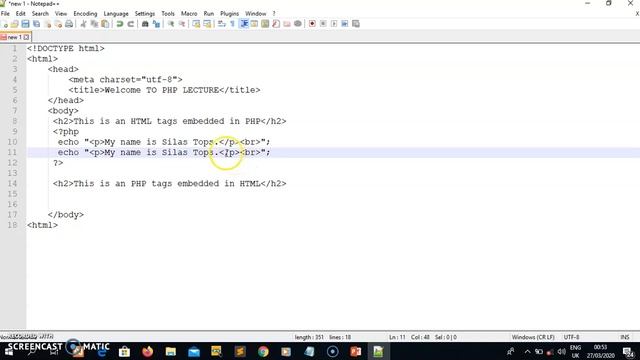
Task: Open the Macro menu
Action: pyautogui.click(x=189, y=13)
